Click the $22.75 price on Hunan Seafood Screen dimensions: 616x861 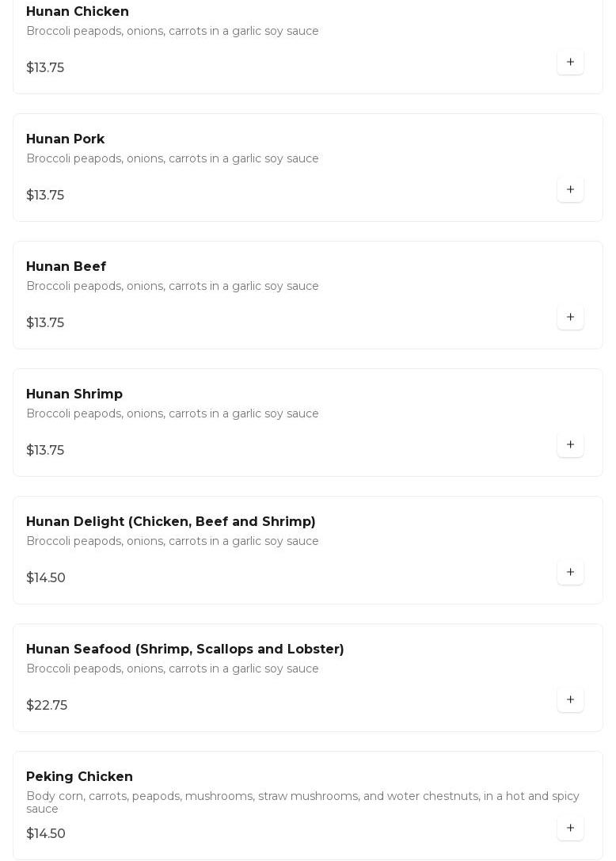(x=47, y=706)
